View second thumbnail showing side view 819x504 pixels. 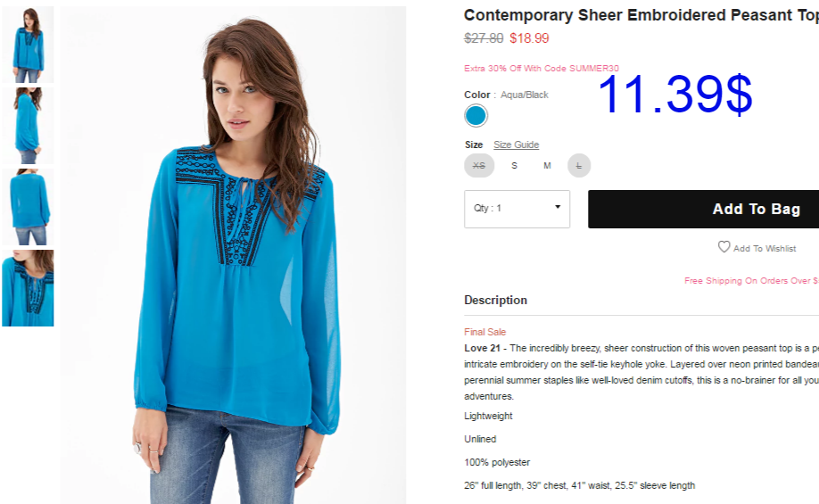(x=28, y=126)
